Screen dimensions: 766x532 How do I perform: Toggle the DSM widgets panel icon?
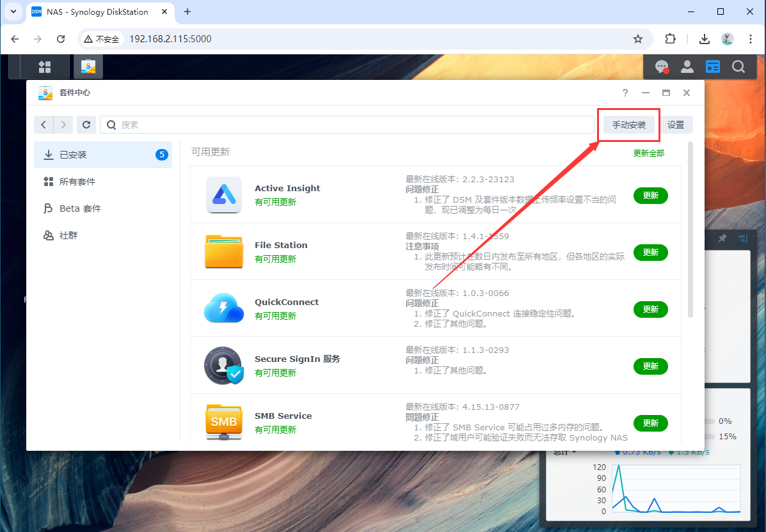(713, 66)
